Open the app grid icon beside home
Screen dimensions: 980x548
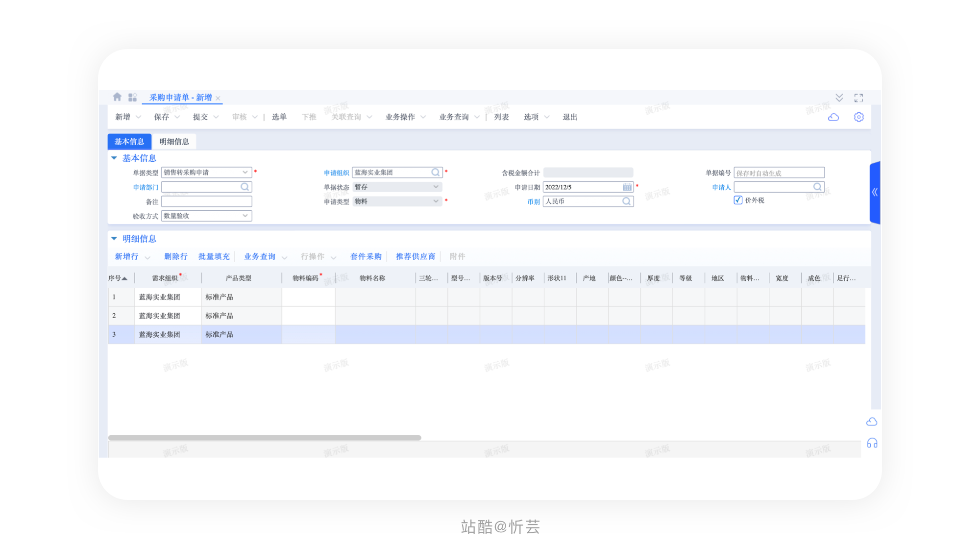132,97
